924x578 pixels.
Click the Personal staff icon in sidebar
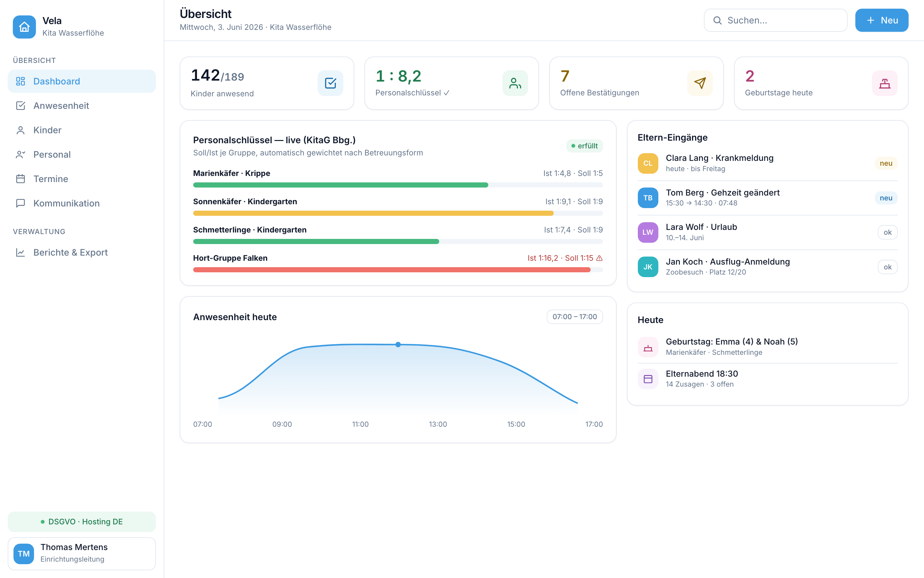[21, 154]
